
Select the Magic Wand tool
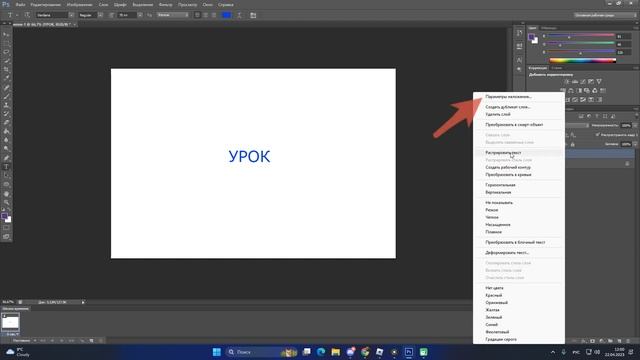(6, 61)
